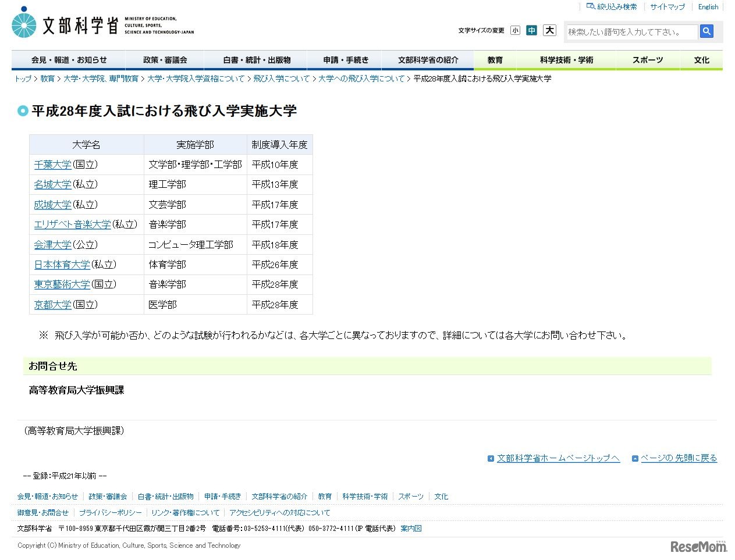735x560 pixels.
Task: Set text size to 中 (medium)
Action: coord(531,30)
